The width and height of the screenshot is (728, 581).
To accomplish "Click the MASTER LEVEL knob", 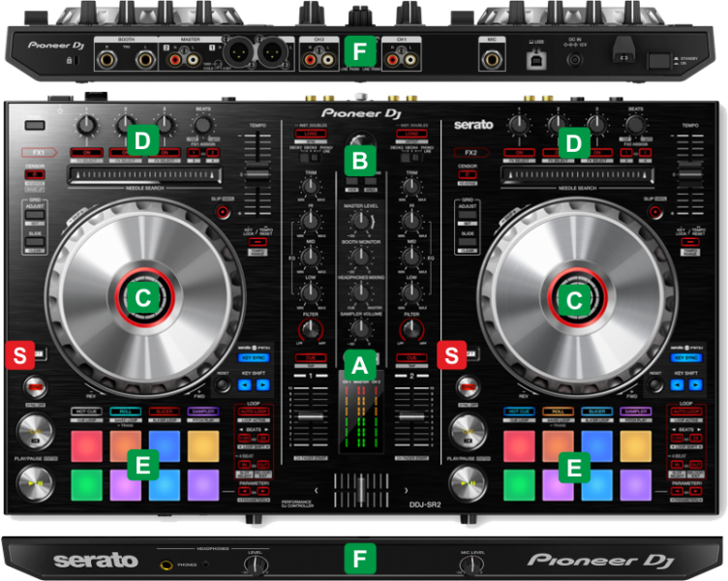I will (361, 221).
